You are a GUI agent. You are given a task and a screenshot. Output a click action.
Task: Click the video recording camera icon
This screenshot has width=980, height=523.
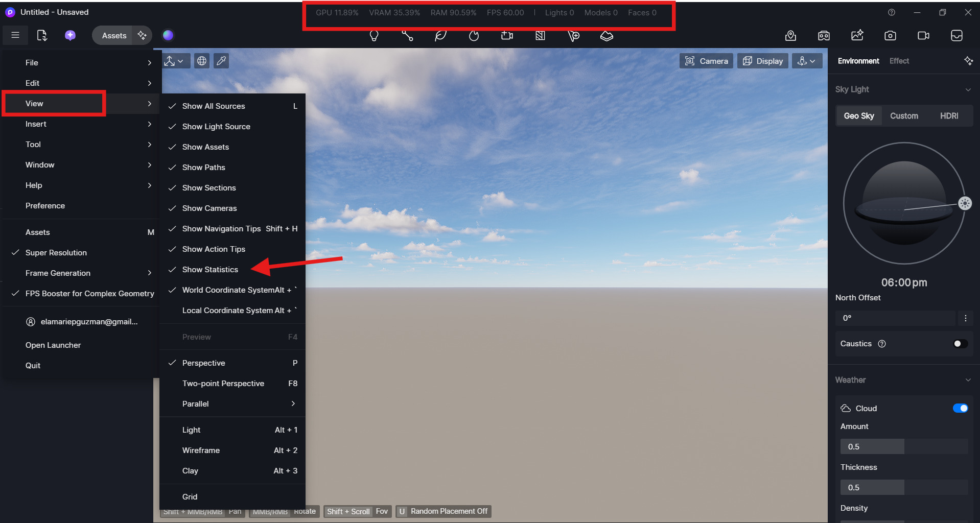923,35
